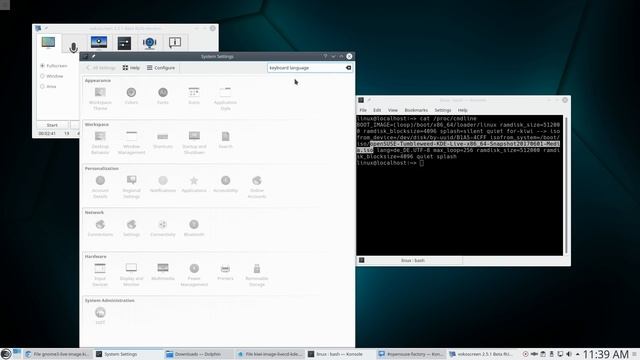
Task: Open the Printers settings module
Action: click(x=225, y=272)
